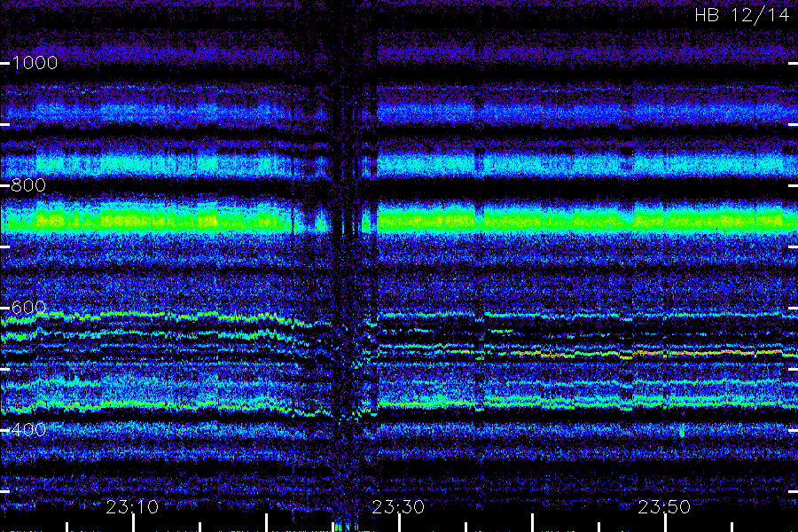Click the tick mark below 23:10
The width and height of the screenshot is (798, 532).
point(133,523)
